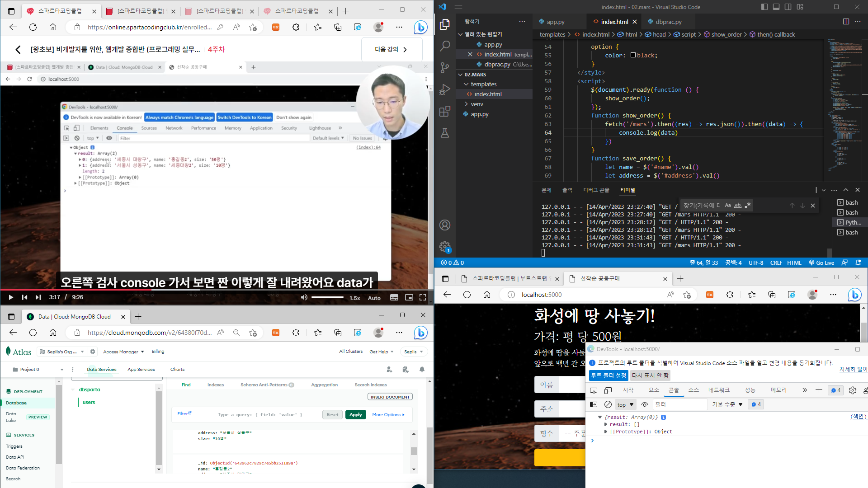Image resolution: width=868 pixels, height=488 pixels.
Task: Open Access Manager dropdown in Atlas
Action: coord(123,352)
